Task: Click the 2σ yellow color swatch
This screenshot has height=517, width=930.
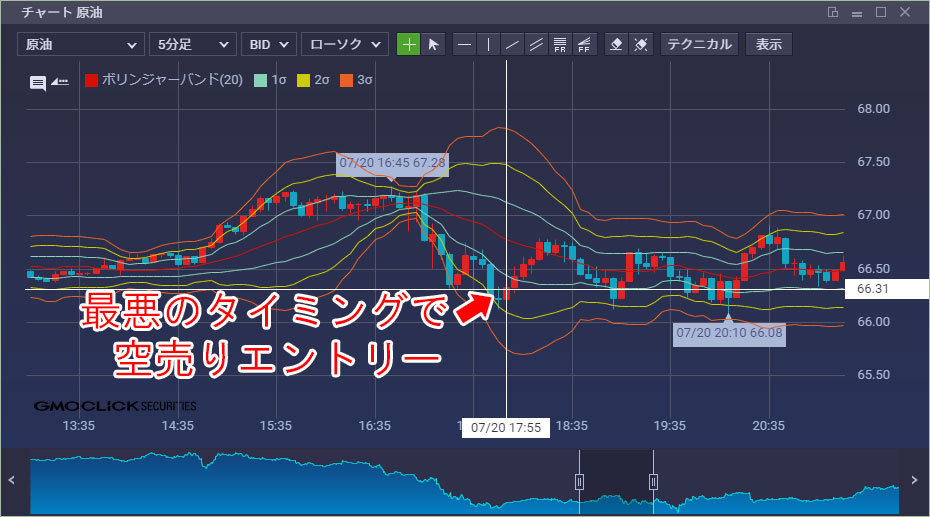Action: tap(304, 81)
